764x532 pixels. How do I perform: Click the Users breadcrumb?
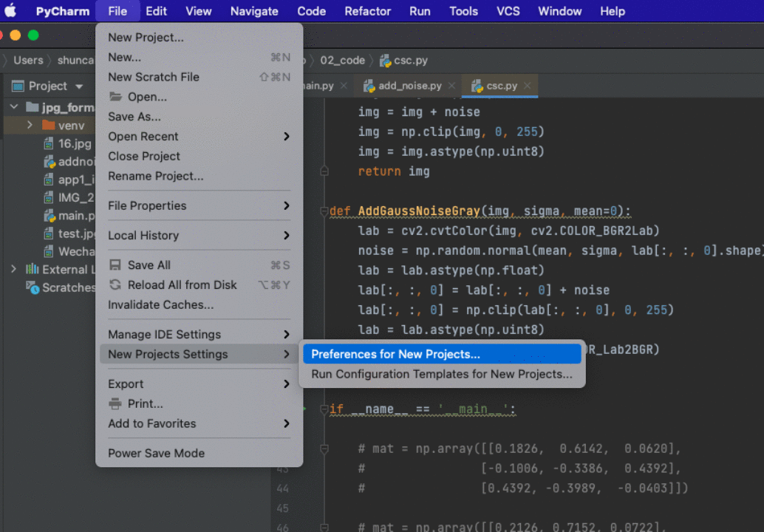[28, 61]
